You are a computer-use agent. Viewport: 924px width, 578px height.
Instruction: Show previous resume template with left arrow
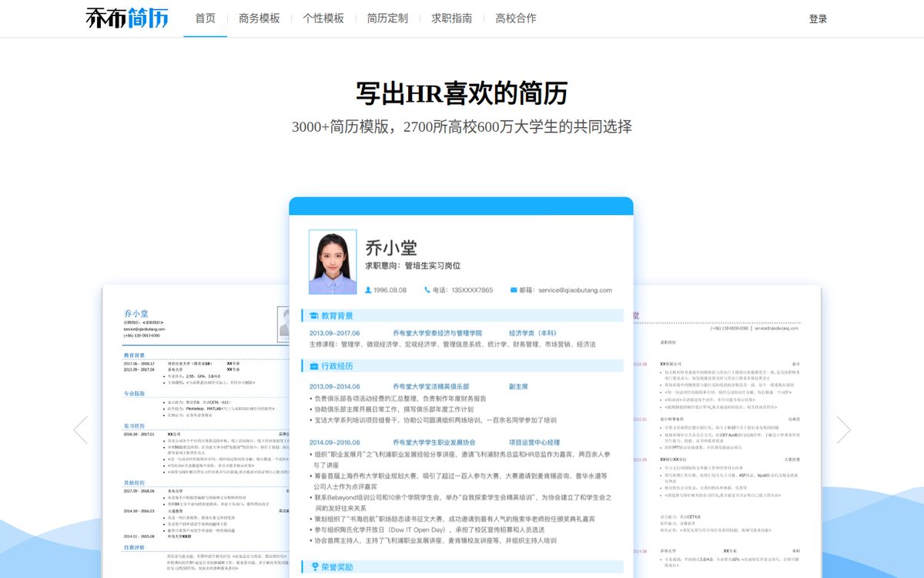click(x=80, y=429)
